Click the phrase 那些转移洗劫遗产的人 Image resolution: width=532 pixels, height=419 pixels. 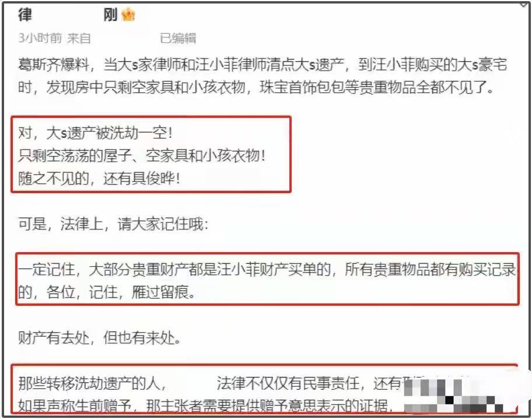pos(89,383)
